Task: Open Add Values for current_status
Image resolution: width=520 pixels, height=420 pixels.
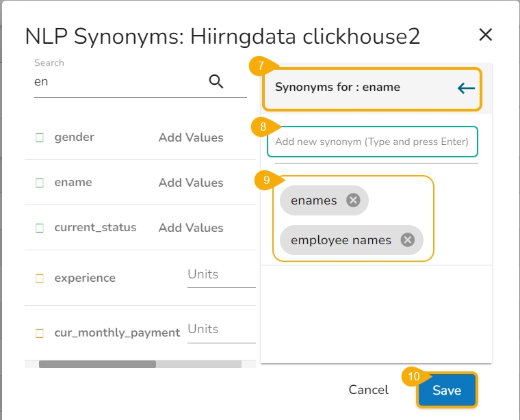Action: (x=191, y=228)
